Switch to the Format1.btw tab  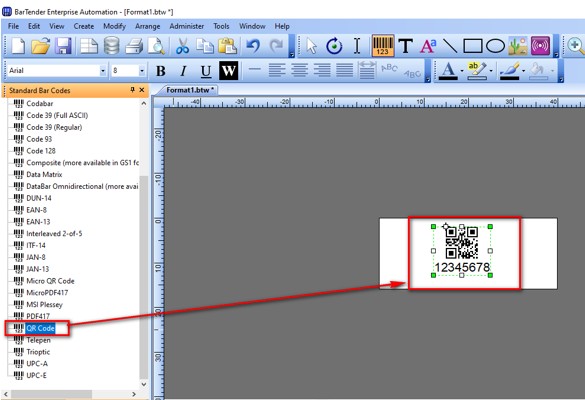(190, 90)
